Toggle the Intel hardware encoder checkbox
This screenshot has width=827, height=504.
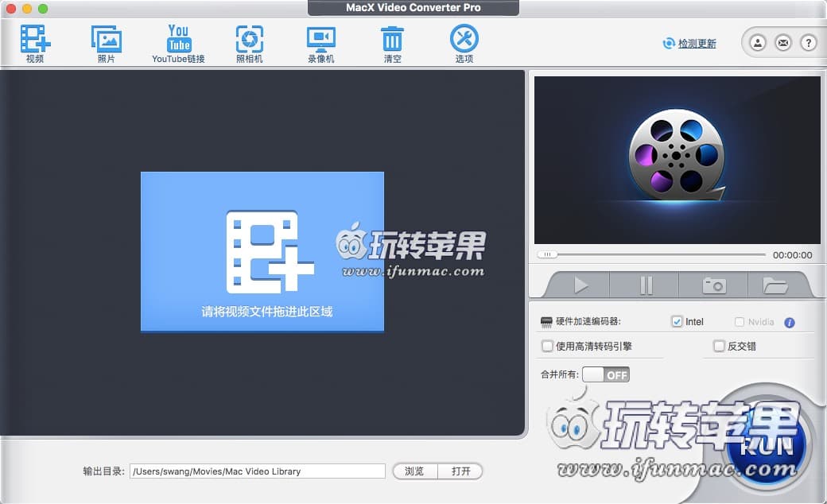coord(678,322)
